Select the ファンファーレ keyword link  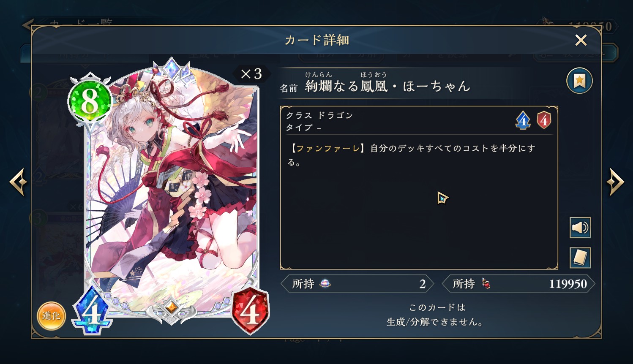pyautogui.click(x=327, y=148)
